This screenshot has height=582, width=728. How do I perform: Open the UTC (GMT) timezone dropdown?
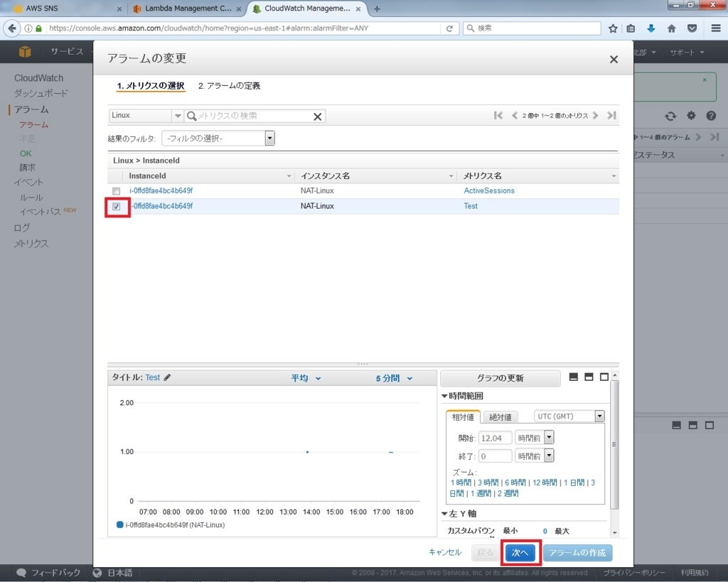click(x=599, y=416)
